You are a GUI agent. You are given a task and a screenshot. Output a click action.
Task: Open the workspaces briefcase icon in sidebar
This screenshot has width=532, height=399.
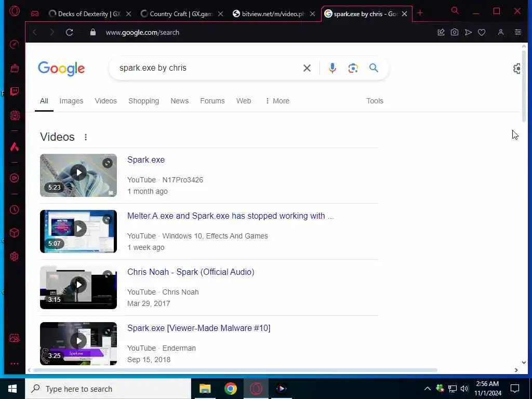click(x=14, y=68)
